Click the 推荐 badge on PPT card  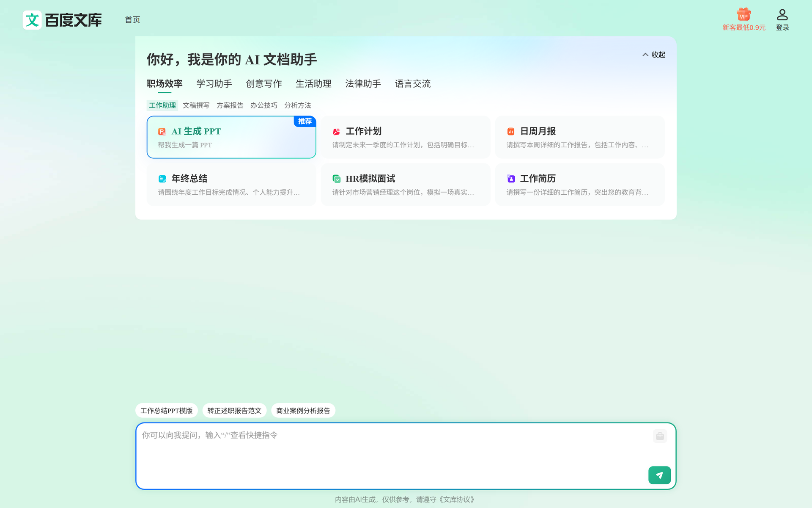click(305, 121)
